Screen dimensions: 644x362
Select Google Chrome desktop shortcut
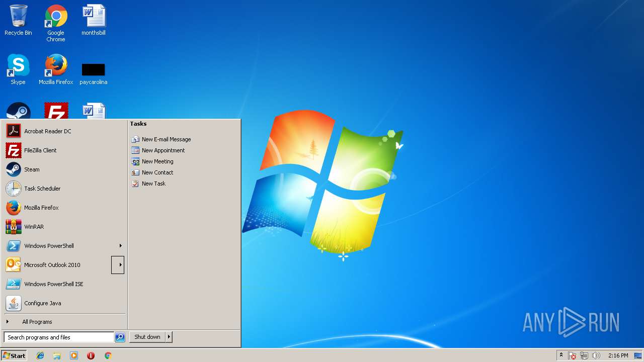tap(56, 23)
